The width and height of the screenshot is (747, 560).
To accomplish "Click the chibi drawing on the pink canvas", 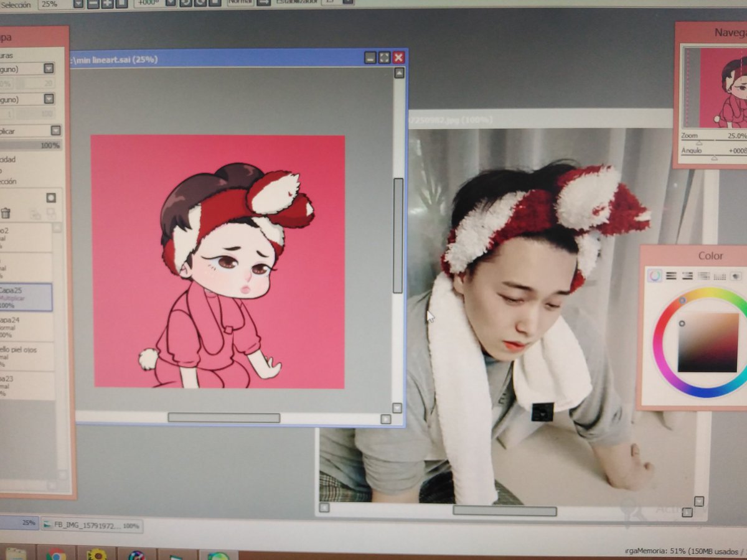I will [x=227, y=276].
